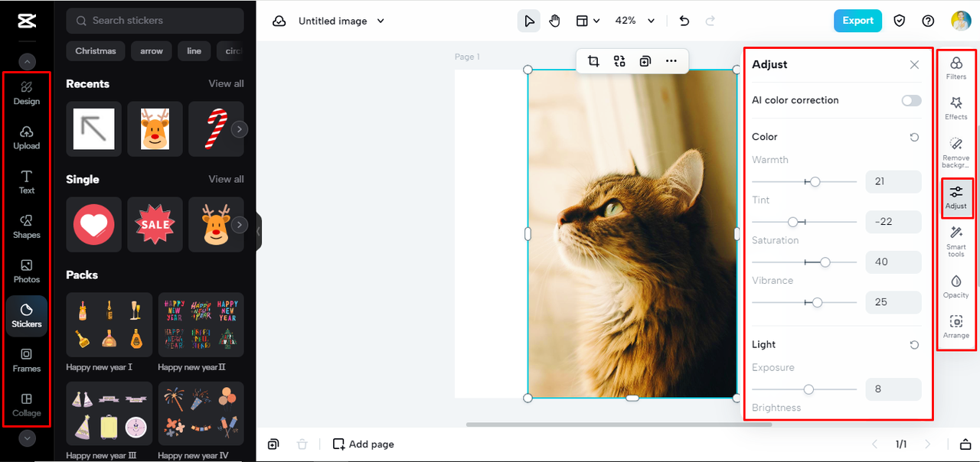Open the Upload panel

point(27,138)
